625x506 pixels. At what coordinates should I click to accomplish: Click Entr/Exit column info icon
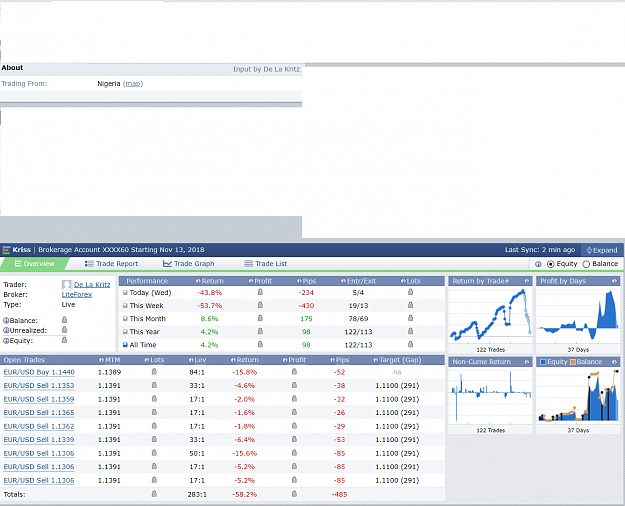point(343,281)
